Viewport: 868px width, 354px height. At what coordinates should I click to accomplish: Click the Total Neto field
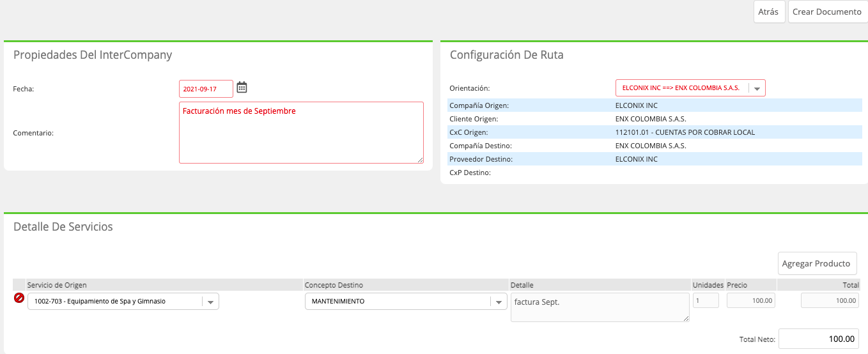[819, 339]
